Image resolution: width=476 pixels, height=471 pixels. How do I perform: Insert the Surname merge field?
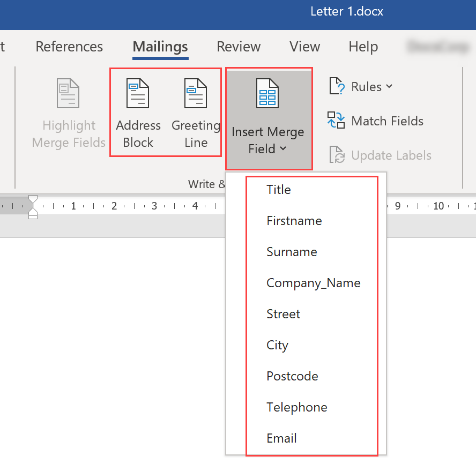pos(292,252)
